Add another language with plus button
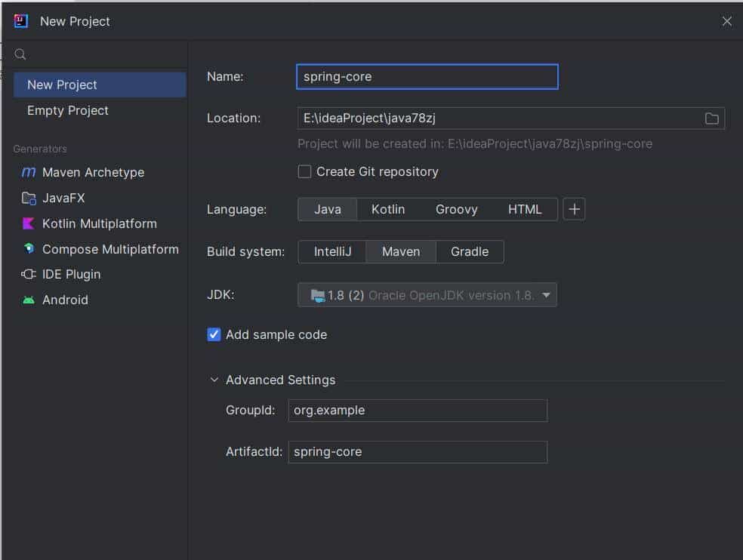The image size is (743, 560). [574, 210]
